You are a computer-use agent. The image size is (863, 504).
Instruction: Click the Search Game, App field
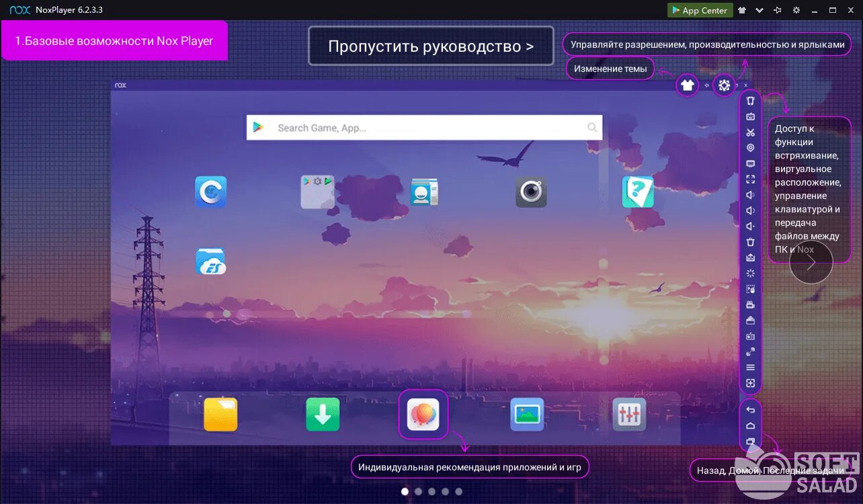point(424,128)
